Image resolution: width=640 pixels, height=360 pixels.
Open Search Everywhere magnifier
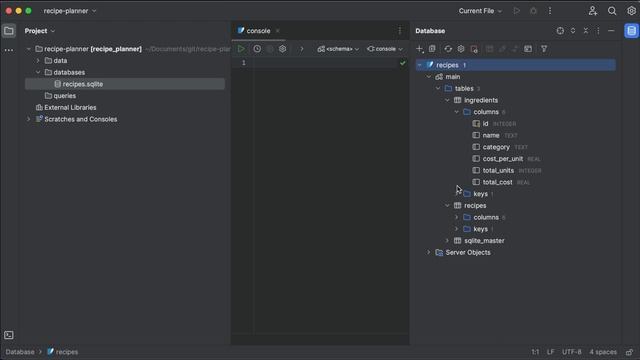(x=612, y=11)
